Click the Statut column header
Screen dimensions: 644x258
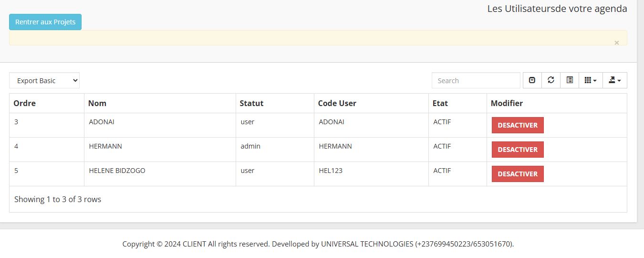251,103
